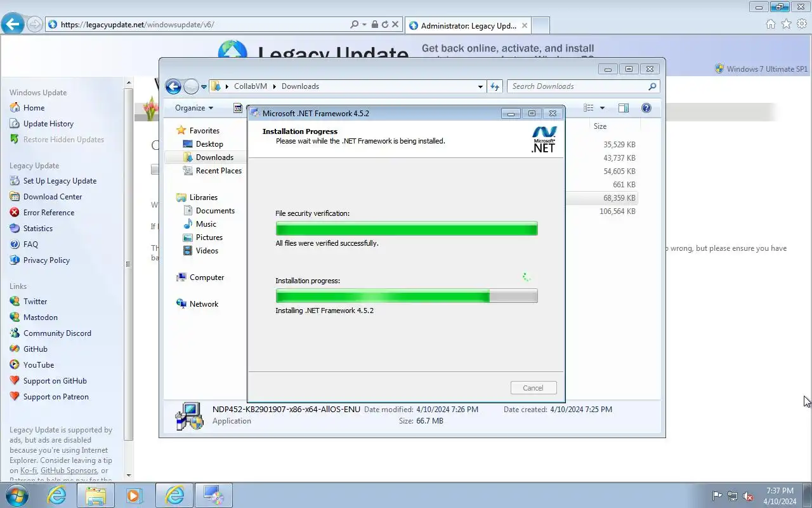Open the Home link in sidebar
The height and width of the screenshot is (508, 812).
(34, 108)
